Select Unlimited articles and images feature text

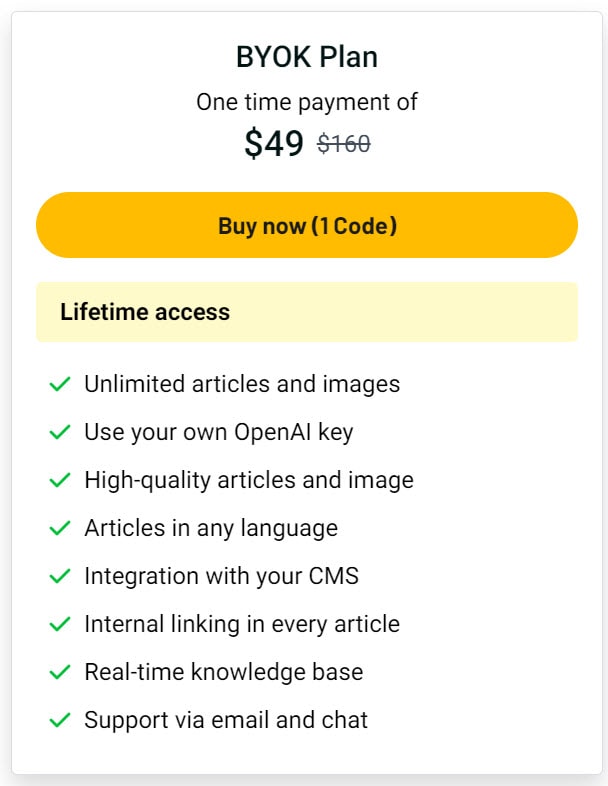242,384
